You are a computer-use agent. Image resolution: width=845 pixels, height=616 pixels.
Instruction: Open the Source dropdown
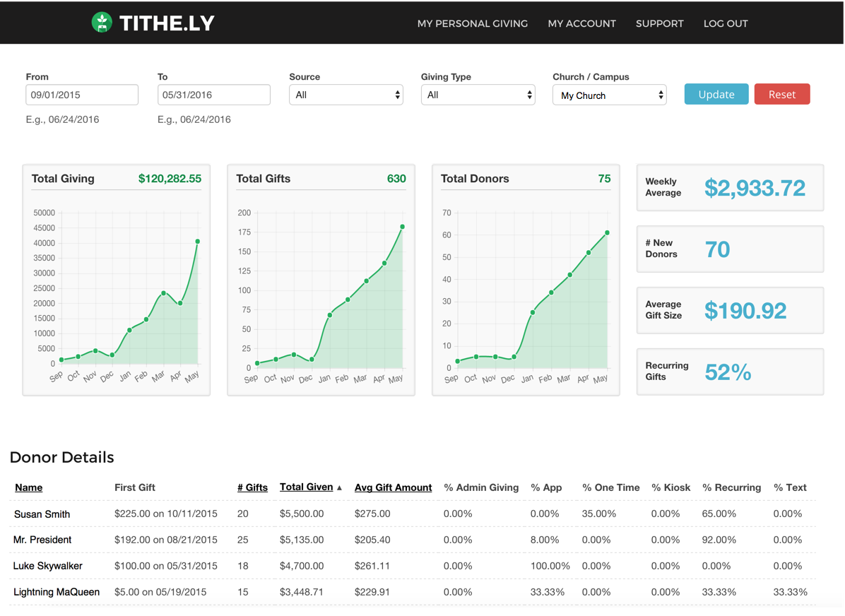[345, 94]
